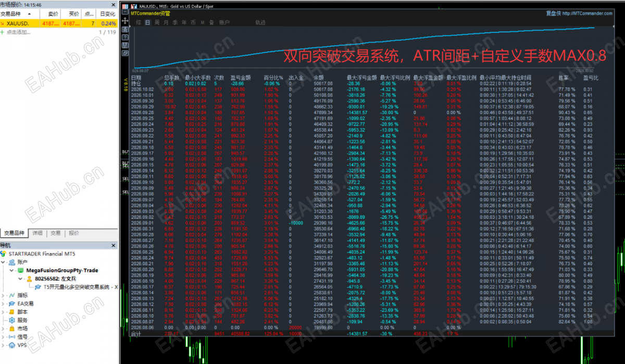Click the gear icon beside 服务
The image size is (625, 364).
(x=12, y=320)
